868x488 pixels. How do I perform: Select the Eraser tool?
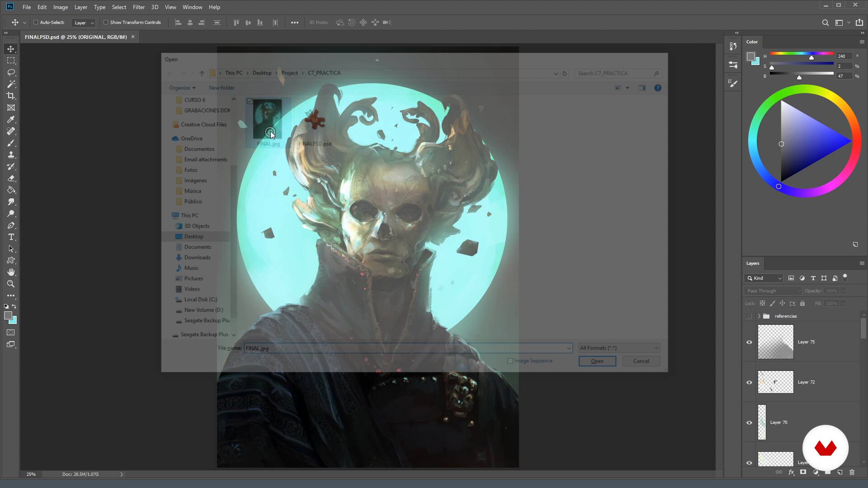[11, 178]
